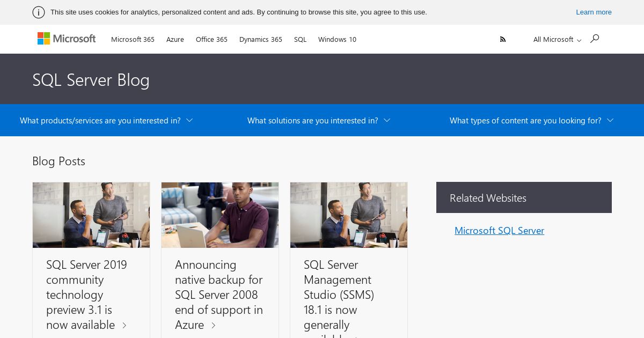Open thumbnail of SQL Server 2019 preview post
Image resolution: width=644 pixels, height=338 pixels.
[x=91, y=215]
